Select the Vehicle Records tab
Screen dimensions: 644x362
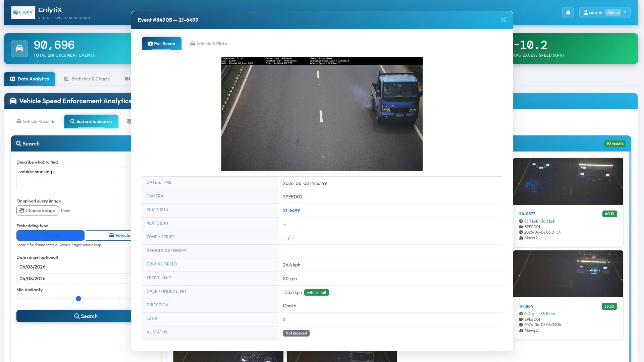point(36,121)
